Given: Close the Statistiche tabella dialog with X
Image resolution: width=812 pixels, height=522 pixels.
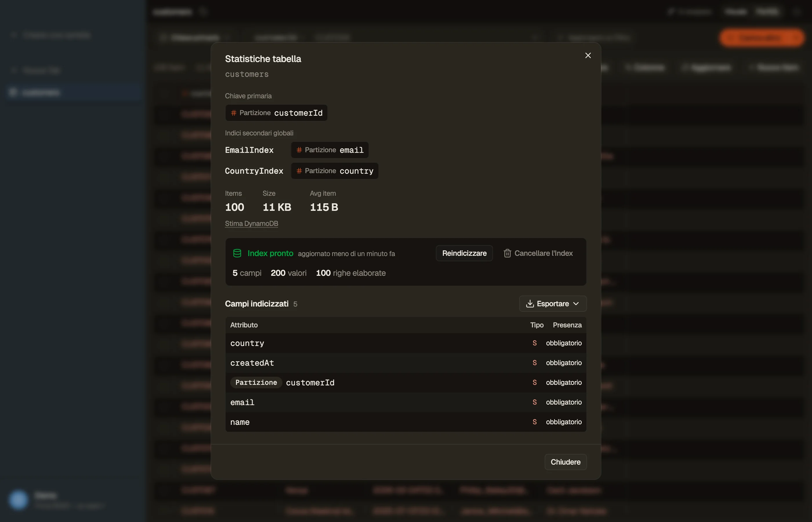Looking at the screenshot, I should (x=588, y=55).
